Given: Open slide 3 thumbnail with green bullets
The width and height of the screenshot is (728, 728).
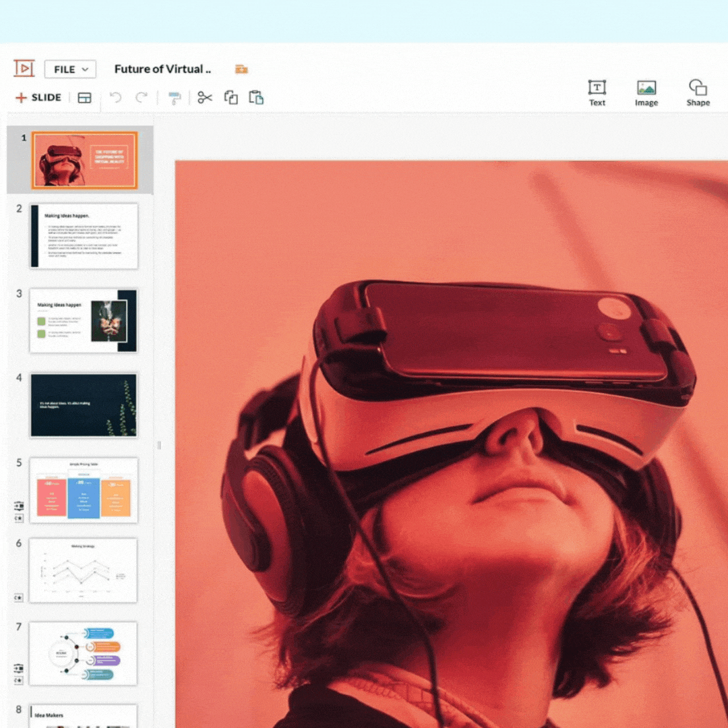Looking at the screenshot, I should [x=84, y=320].
